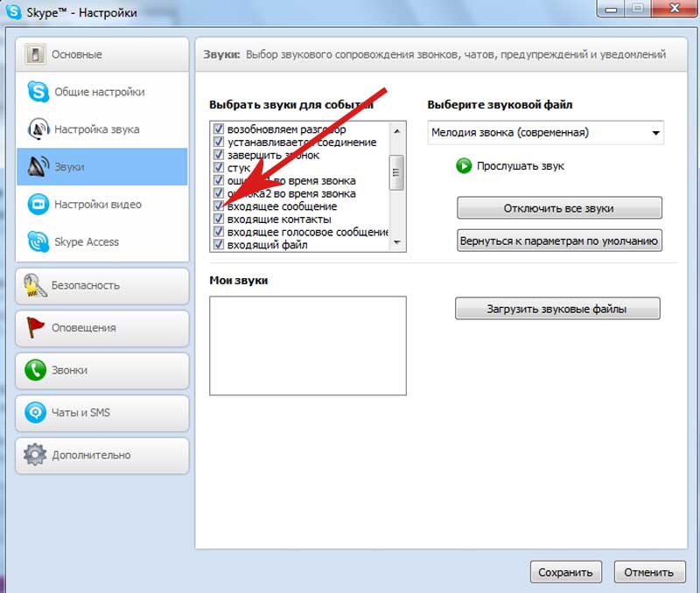Click the Прослушать звук link

coord(521,166)
